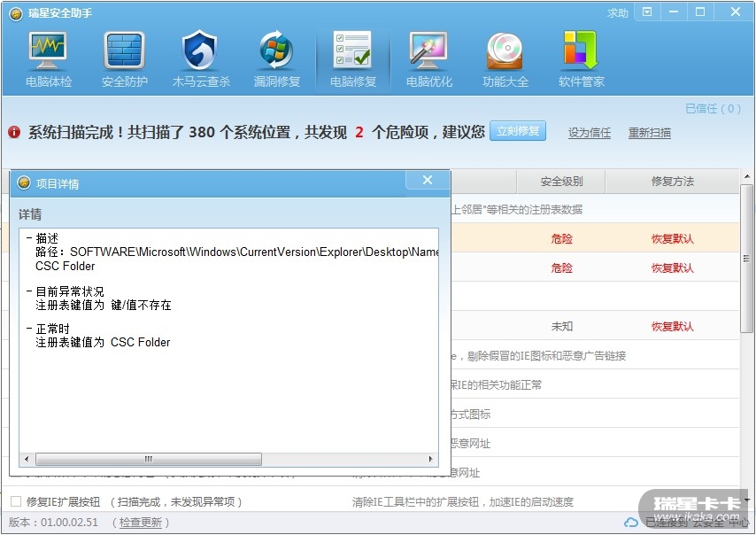Click 恢复默认 in 未知 row
The image size is (756, 535).
point(672,326)
